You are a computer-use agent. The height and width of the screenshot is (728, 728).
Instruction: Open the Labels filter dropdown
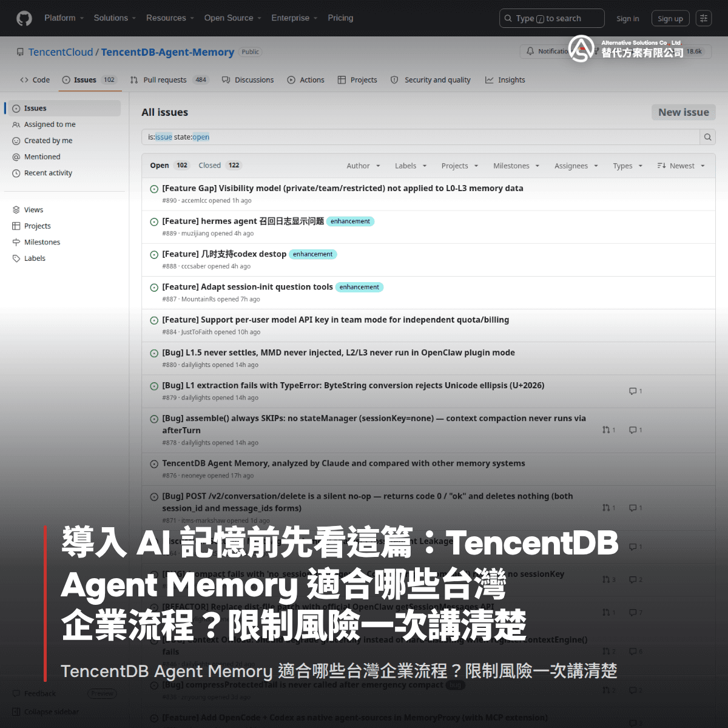411,166
